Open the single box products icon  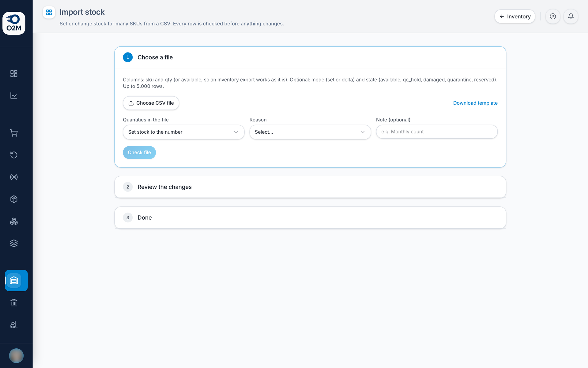point(14,199)
